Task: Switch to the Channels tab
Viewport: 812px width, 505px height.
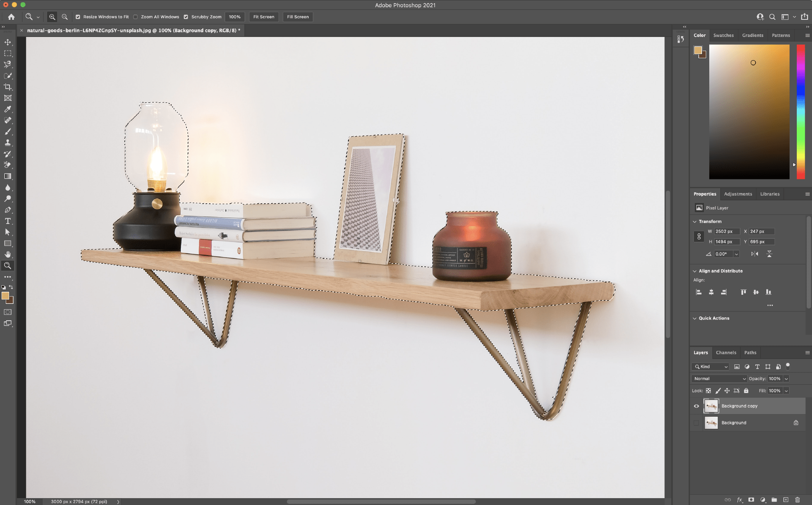Action: pos(725,352)
